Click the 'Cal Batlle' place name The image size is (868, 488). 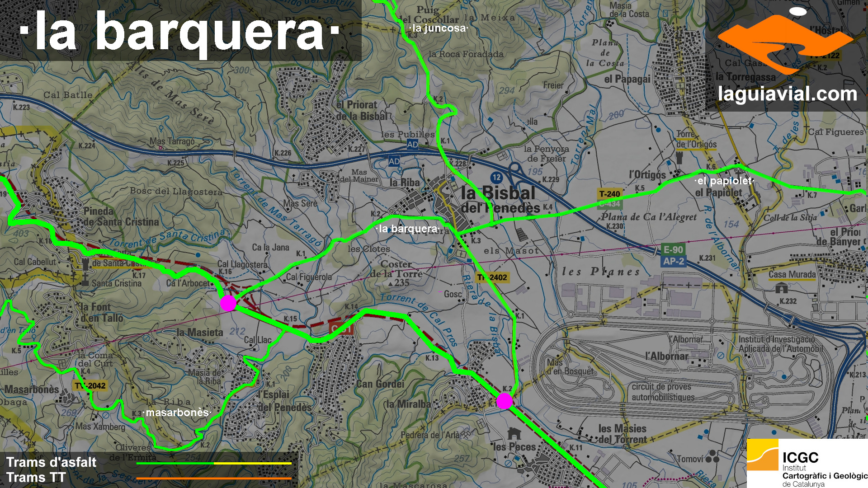(68, 95)
